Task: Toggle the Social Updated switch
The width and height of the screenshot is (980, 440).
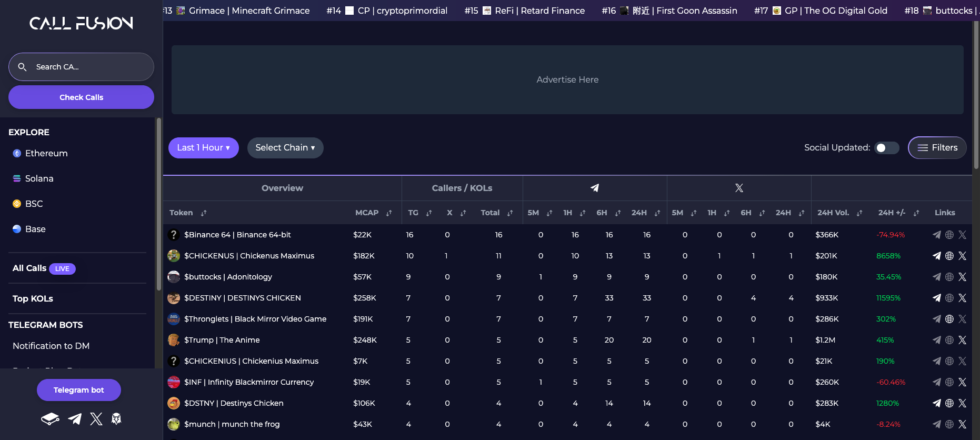Action: tap(887, 148)
